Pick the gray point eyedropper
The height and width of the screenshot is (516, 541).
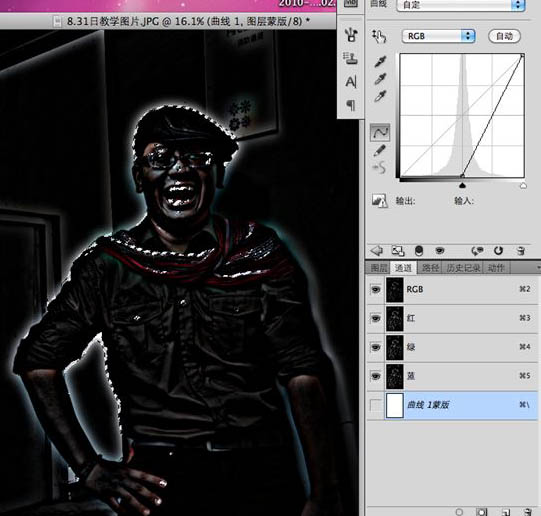click(x=380, y=79)
